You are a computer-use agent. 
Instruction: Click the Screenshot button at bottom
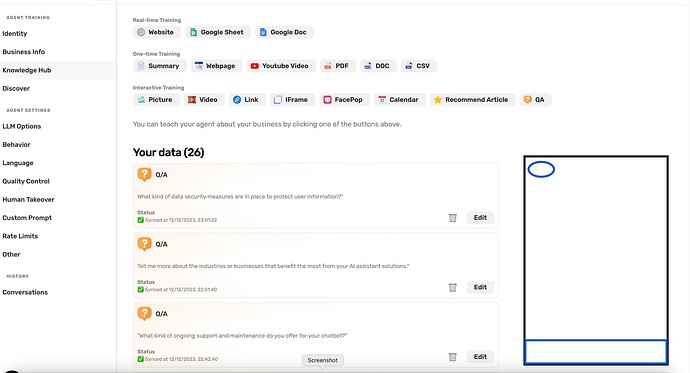(323, 360)
